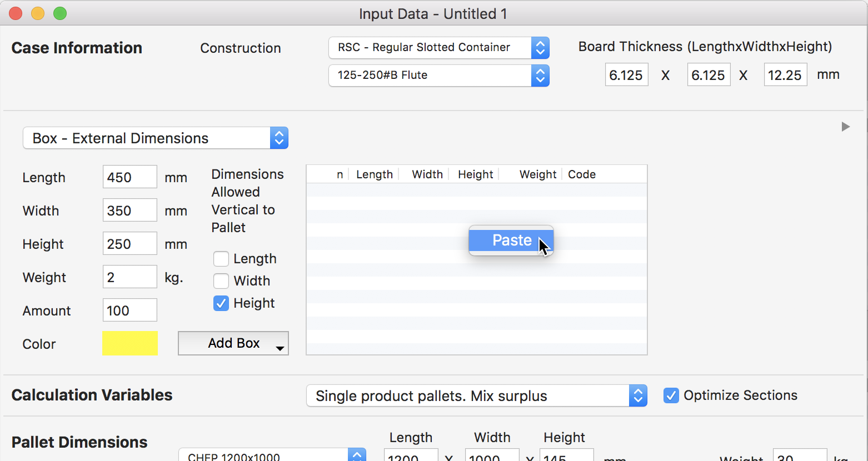Click the red close window button
868x461 pixels.
pos(16,13)
